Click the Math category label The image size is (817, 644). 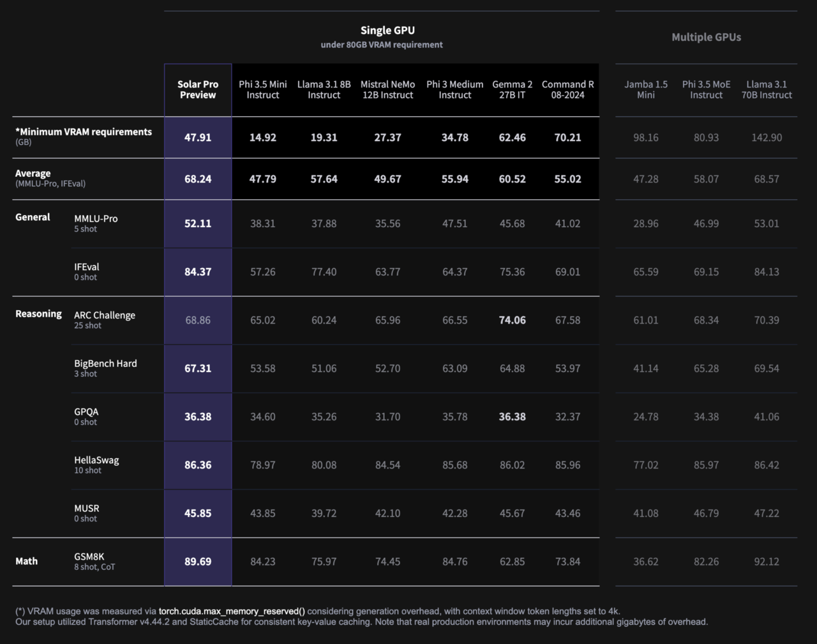coord(26,561)
